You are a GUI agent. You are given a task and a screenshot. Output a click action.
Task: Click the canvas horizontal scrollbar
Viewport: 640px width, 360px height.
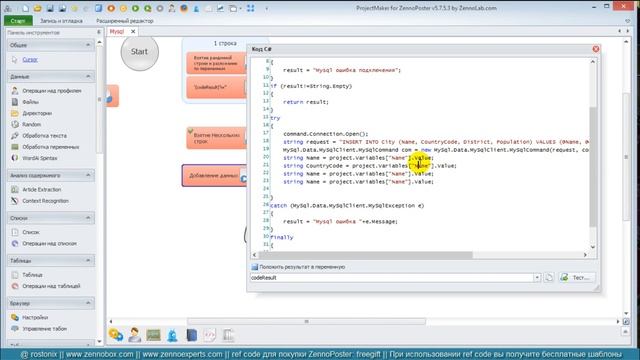[x=306, y=322]
